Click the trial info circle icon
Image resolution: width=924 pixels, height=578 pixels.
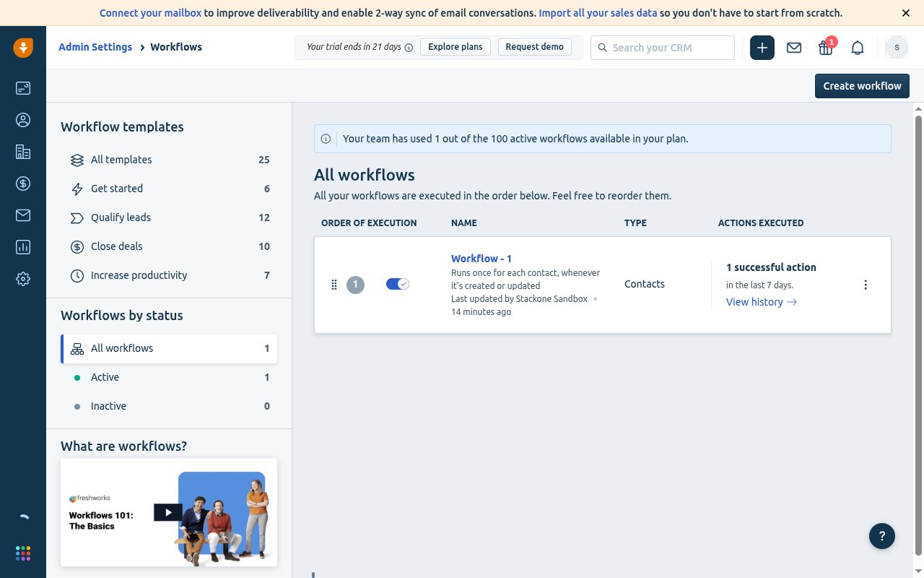coord(409,48)
